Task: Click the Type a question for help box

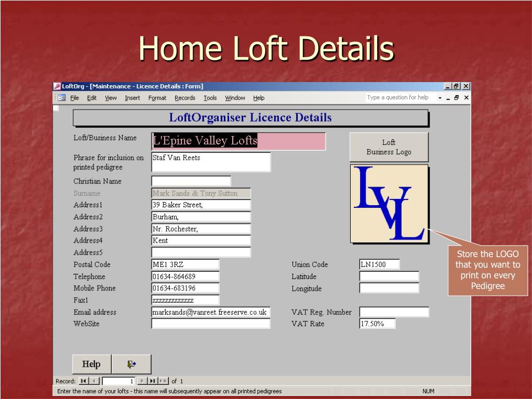Action: [400, 97]
